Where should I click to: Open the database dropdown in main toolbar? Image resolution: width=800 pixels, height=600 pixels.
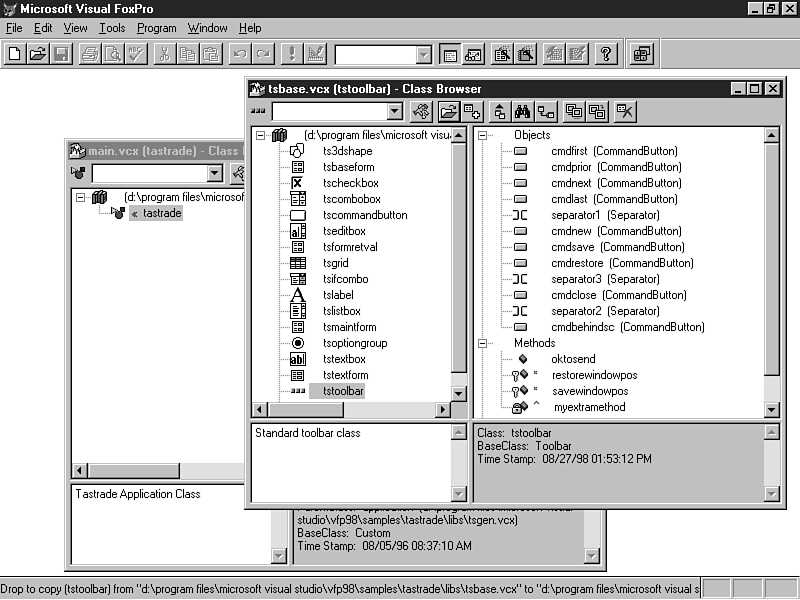pos(423,54)
